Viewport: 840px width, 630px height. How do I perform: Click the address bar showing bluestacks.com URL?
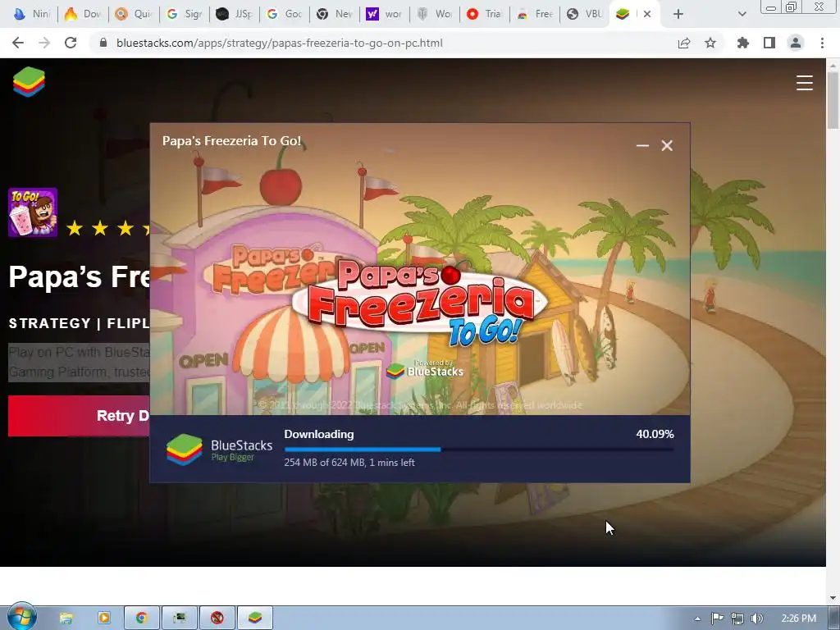(279, 43)
